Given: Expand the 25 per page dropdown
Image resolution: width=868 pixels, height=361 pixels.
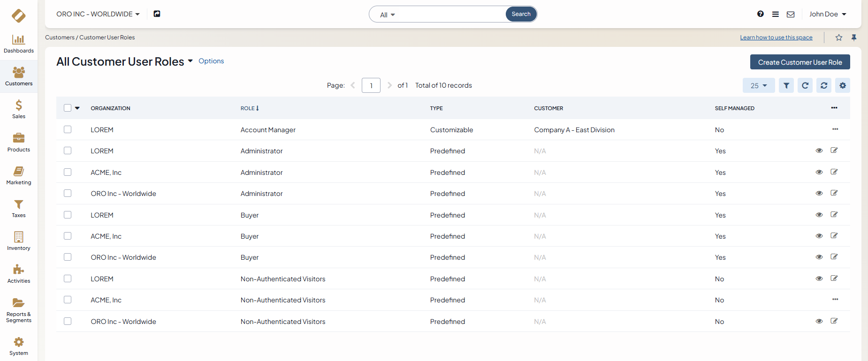Looking at the screenshot, I should pos(759,85).
